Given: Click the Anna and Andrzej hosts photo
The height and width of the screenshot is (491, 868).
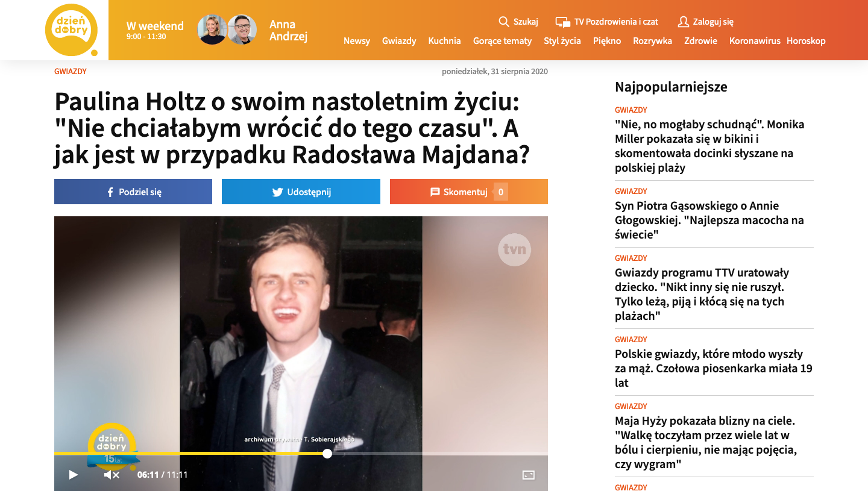Looking at the screenshot, I should click(227, 30).
